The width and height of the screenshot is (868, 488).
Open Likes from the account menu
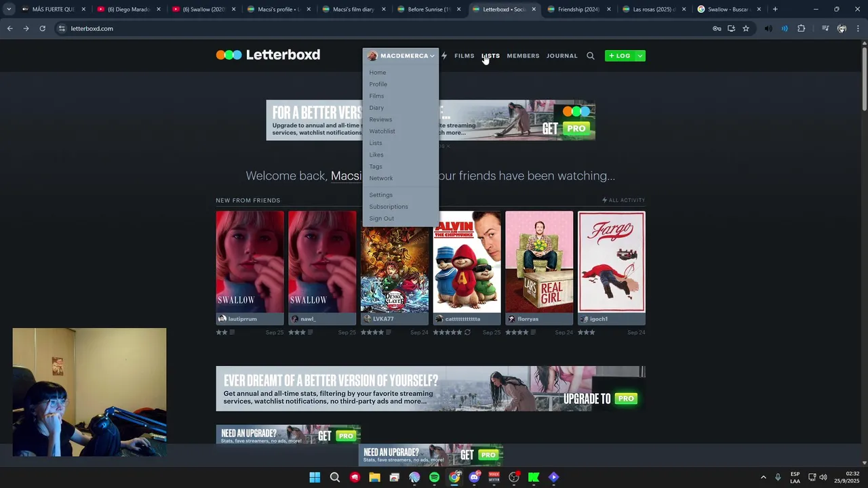pos(376,155)
